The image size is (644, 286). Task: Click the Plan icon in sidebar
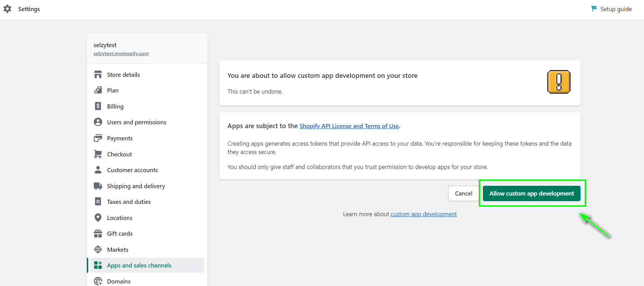coord(98,90)
